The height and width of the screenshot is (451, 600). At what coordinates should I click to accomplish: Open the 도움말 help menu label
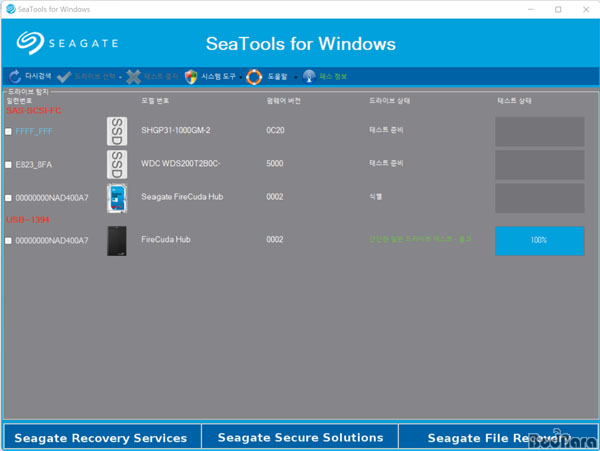tap(277, 77)
